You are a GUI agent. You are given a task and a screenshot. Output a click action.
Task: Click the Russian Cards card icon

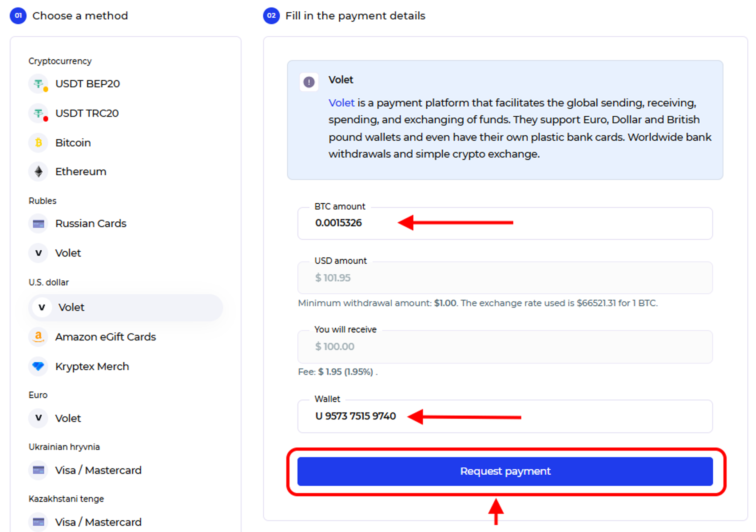39,224
